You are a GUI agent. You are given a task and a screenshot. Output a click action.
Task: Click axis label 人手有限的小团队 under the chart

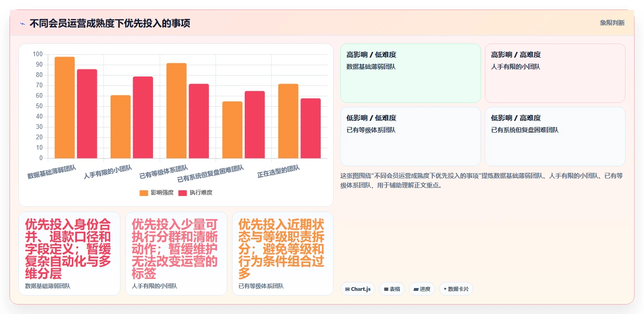pyautogui.click(x=108, y=172)
